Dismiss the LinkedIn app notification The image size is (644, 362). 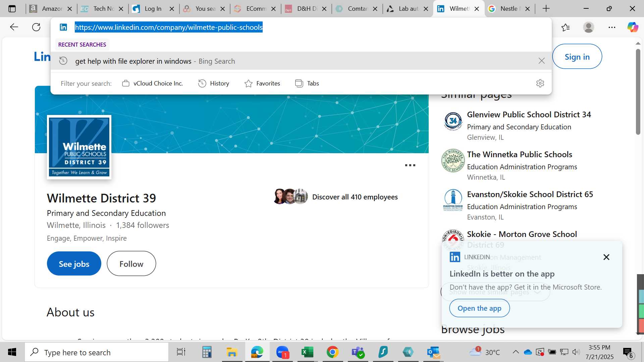606,257
